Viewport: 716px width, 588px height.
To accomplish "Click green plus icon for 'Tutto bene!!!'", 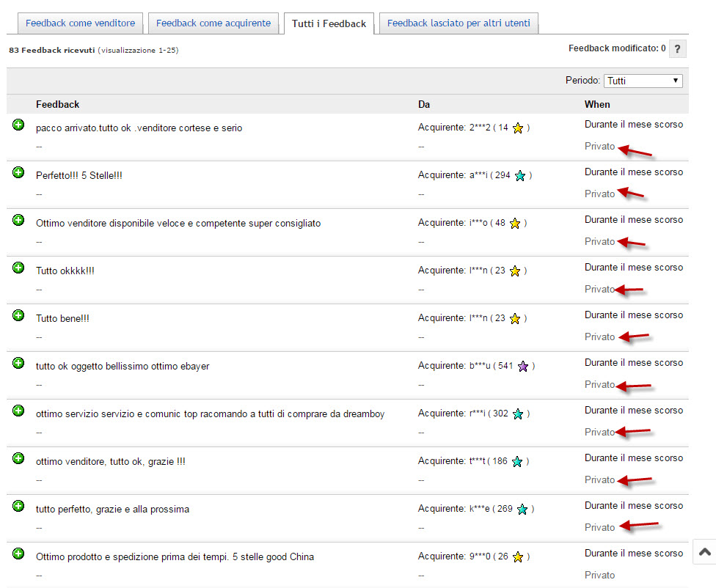I will pos(18,315).
